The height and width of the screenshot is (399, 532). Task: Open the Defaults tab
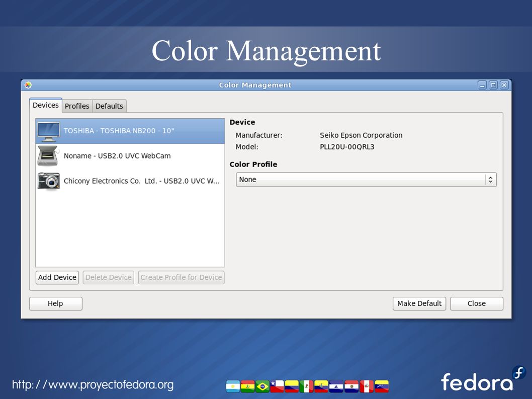[109, 106]
